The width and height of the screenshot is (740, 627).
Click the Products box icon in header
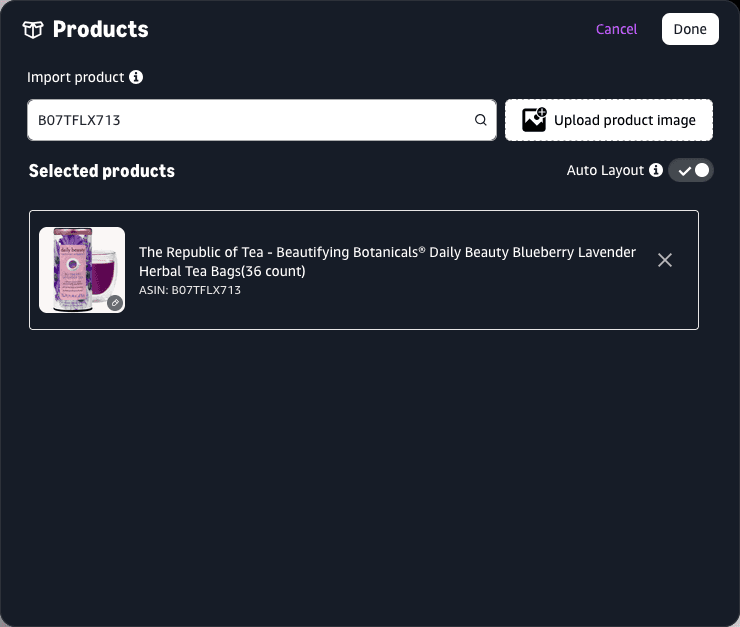click(33, 30)
